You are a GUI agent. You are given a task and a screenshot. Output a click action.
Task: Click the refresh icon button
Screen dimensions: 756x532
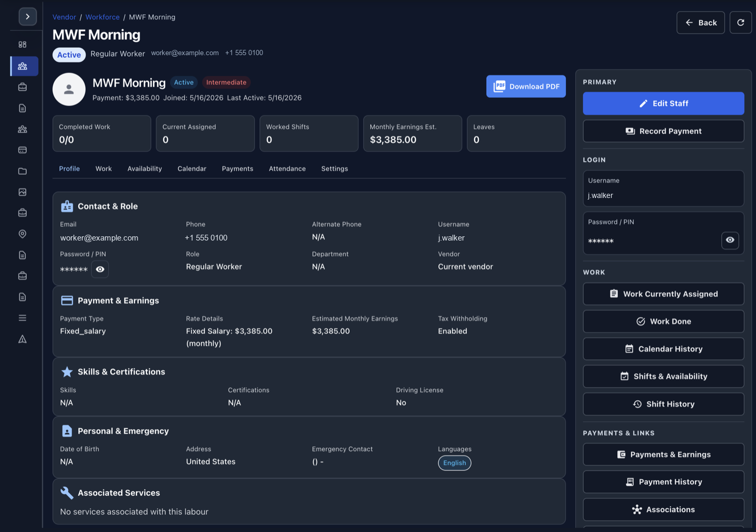pyautogui.click(x=740, y=23)
